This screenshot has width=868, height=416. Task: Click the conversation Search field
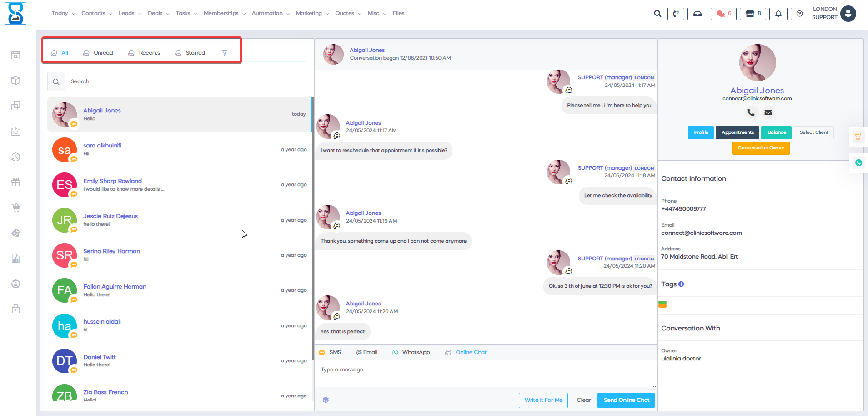click(187, 81)
